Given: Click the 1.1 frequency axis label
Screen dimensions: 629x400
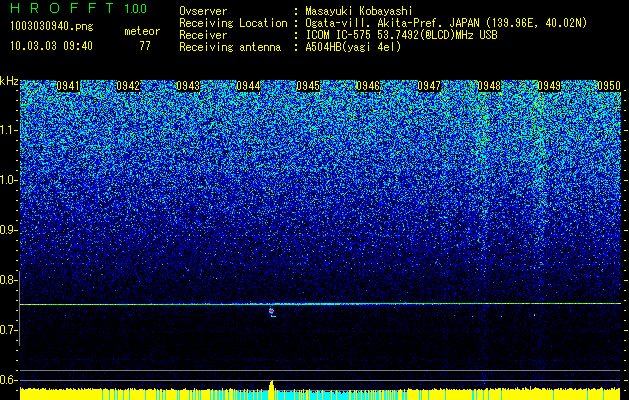Looking at the screenshot, I should (8, 130).
